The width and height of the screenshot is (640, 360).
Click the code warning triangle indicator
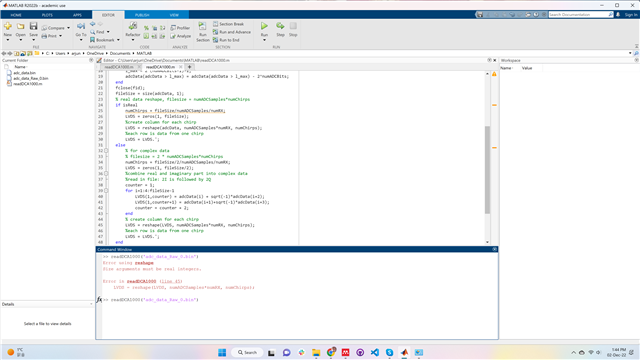[494, 74]
